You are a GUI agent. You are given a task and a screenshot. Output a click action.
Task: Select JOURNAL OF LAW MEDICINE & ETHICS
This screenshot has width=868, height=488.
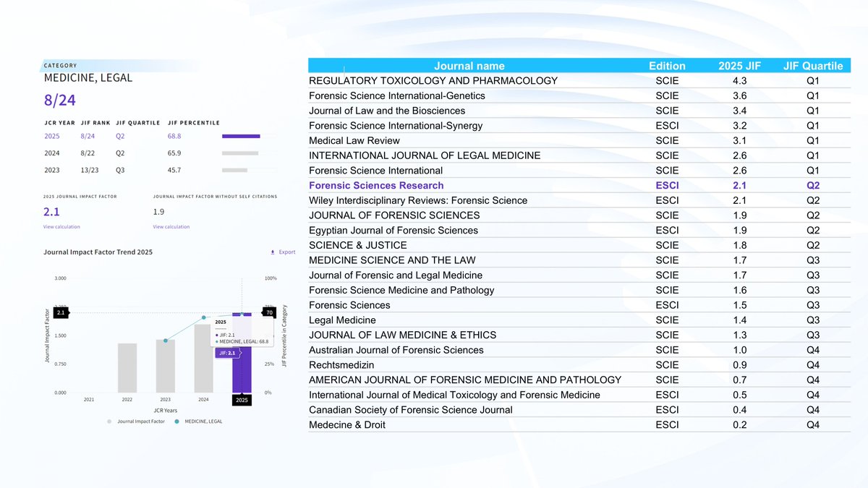coord(580,335)
